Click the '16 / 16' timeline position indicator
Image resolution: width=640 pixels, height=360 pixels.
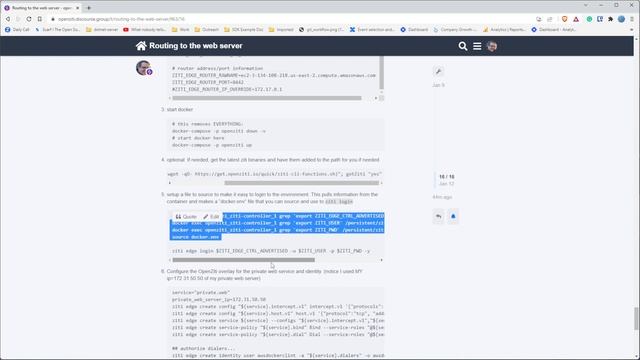point(447,177)
